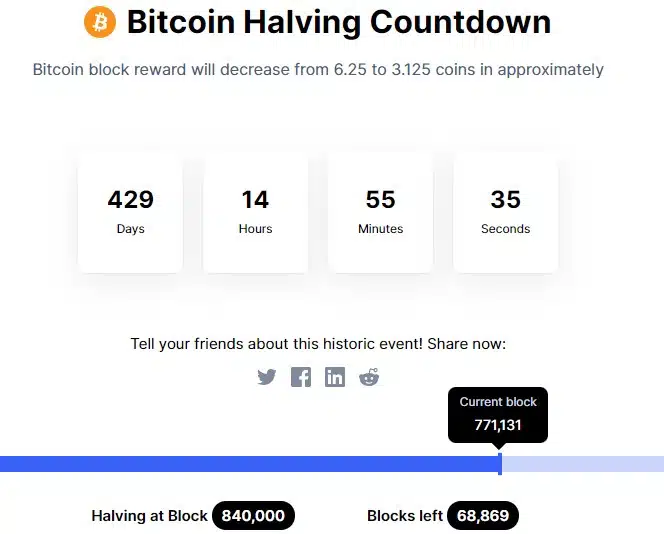The height and width of the screenshot is (534, 664).
Task: Share countdown on Twitter
Action: [267, 377]
